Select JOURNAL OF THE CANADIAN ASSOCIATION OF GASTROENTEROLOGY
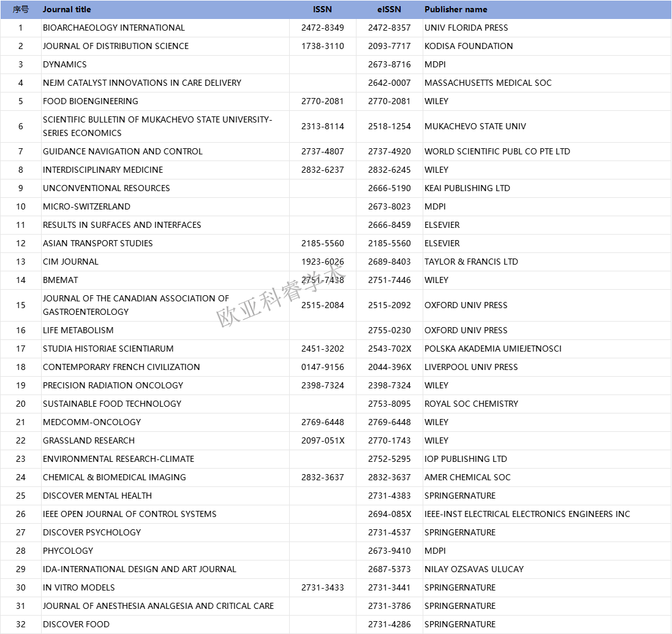The height and width of the screenshot is (634, 672). (x=136, y=306)
